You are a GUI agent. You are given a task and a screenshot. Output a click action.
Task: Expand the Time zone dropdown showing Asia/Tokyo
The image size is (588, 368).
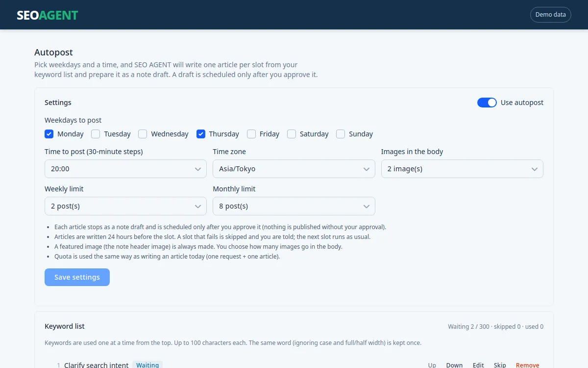coord(294,169)
